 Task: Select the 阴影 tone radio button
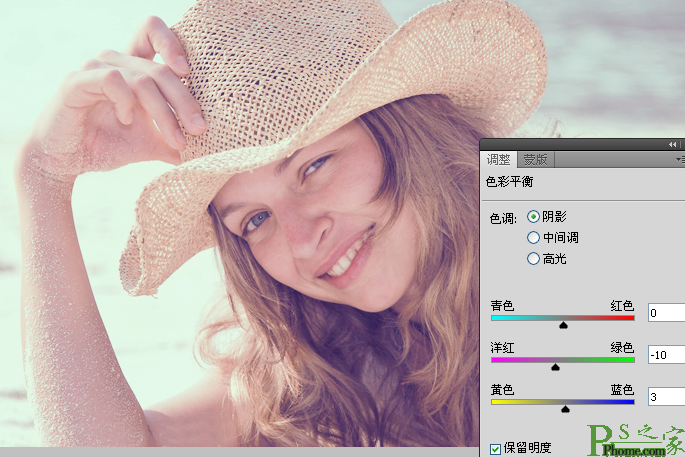[x=533, y=217]
